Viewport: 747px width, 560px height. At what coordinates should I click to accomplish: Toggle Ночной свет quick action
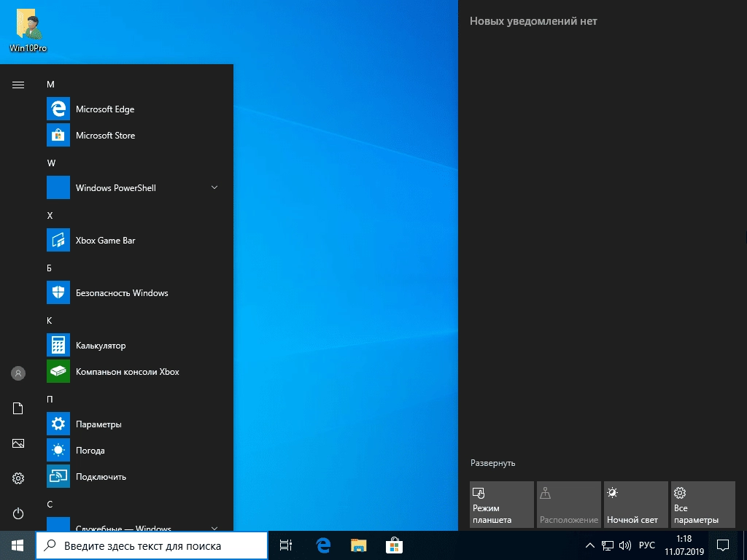(x=636, y=505)
